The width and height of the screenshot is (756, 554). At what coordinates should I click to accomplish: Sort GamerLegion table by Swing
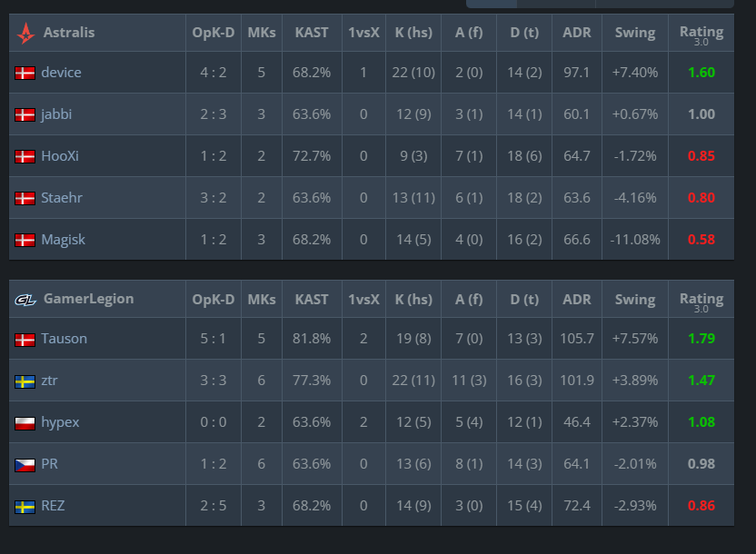click(x=634, y=299)
